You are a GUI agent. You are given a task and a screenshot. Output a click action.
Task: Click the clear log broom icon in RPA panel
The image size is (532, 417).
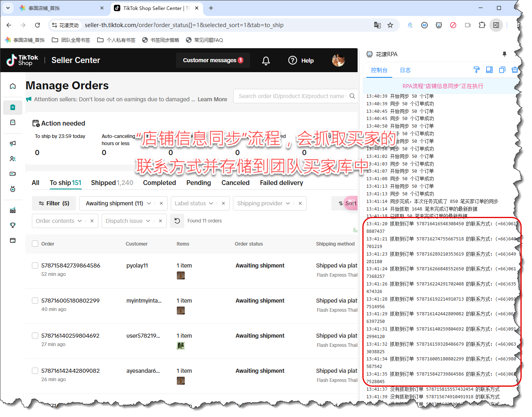(514, 70)
